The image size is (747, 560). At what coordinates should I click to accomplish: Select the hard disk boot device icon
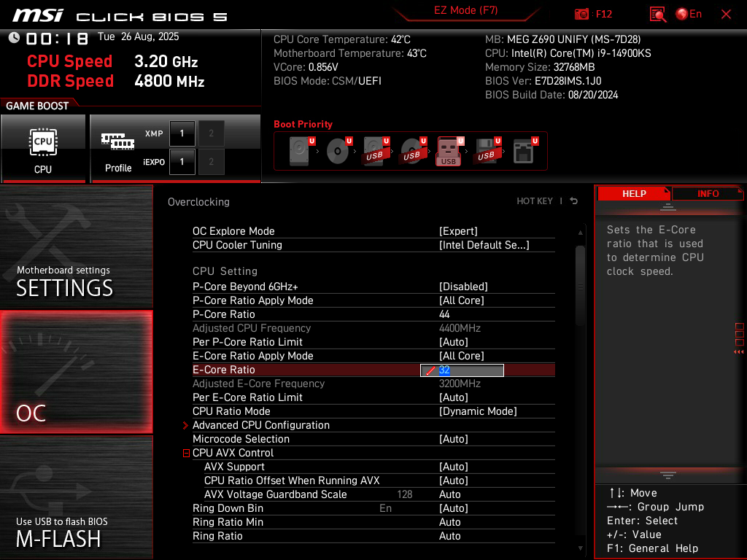[x=302, y=151]
